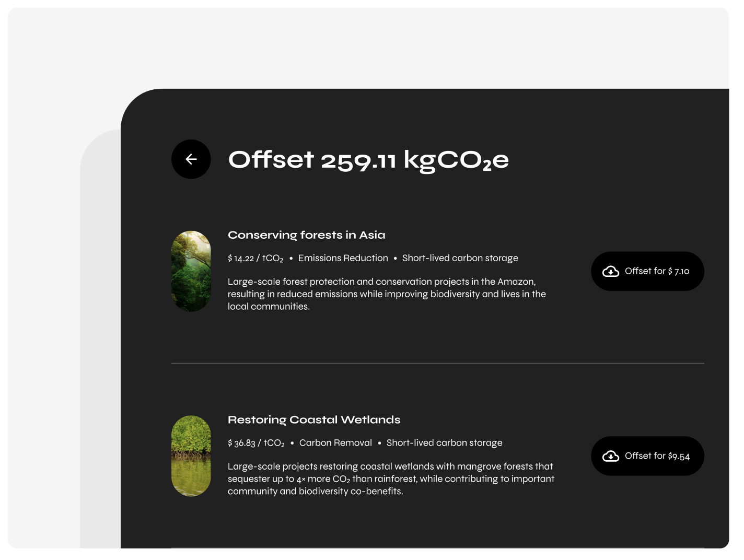Image resolution: width=744 pixels, height=560 pixels.
Task: Select the bullet separator next to Carbon Removal
Action: (292, 442)
